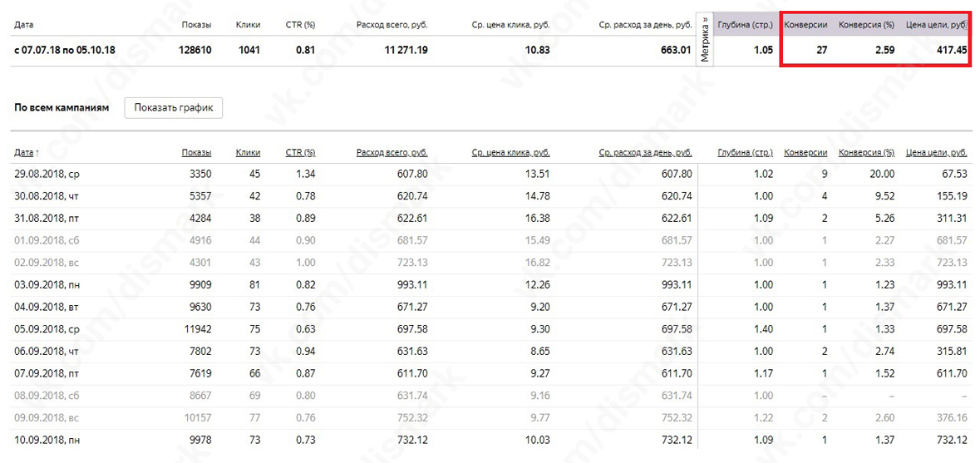
Task: Sort by Клики column header
Action: (249, 152)
